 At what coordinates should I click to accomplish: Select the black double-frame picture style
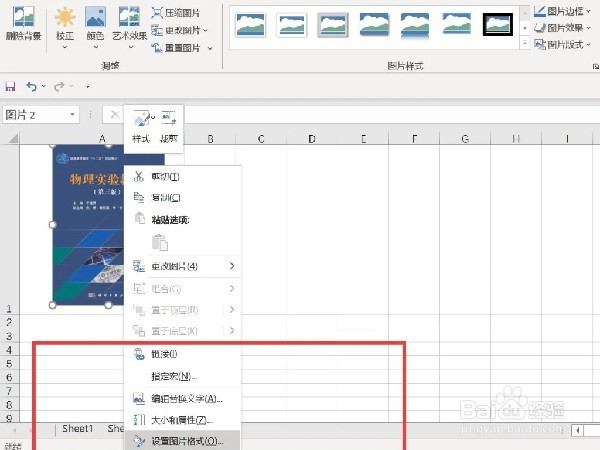point(497,24)
